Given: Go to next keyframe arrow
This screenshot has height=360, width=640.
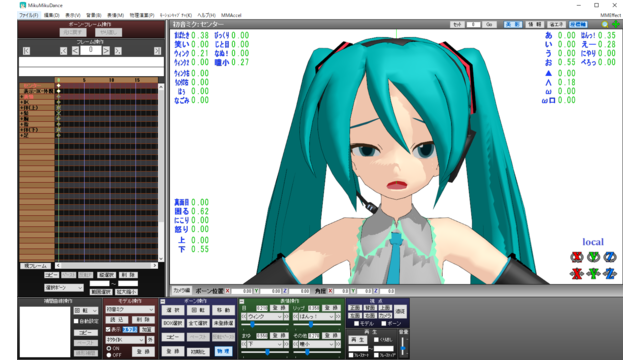Looking at the screenshot, I should click(x=118, y=51).
